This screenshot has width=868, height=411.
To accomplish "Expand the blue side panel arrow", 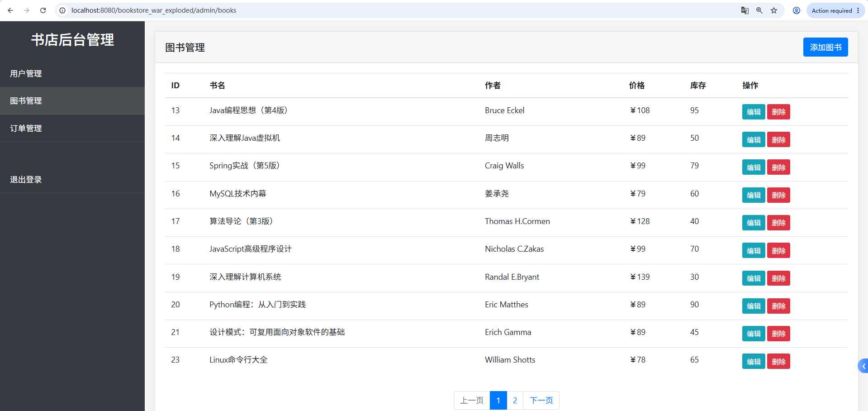I will point(863,366).
